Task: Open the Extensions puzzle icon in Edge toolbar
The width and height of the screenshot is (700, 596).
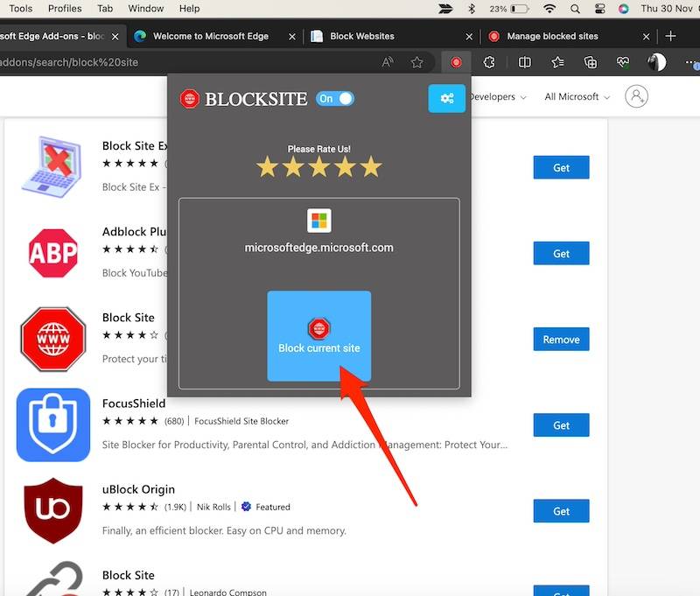Action: coord(489,62)
